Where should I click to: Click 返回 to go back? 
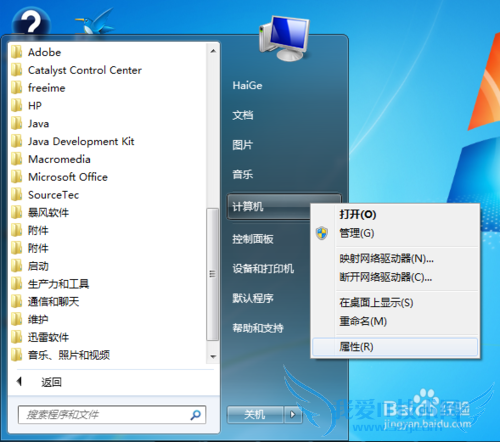pyautogui.click(x=51, y=382)
